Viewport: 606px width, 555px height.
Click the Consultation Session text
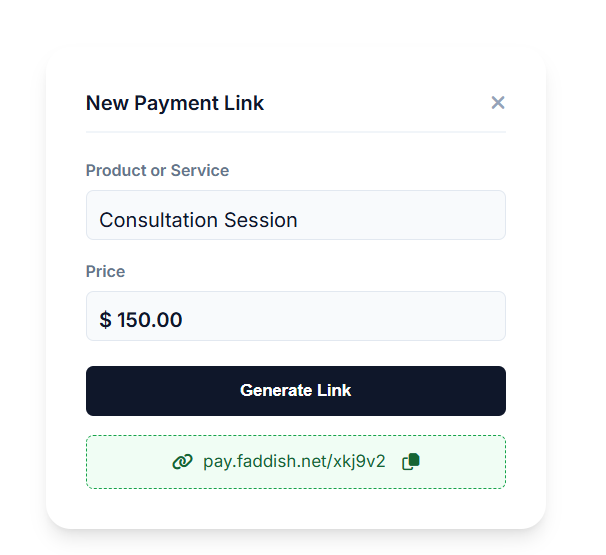tap(198, 220)
